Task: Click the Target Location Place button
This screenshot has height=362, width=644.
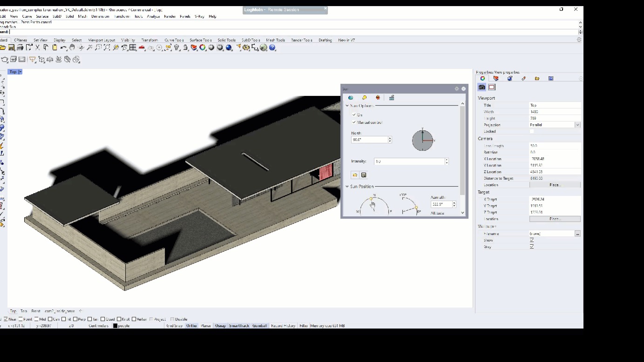Action: 555,219
